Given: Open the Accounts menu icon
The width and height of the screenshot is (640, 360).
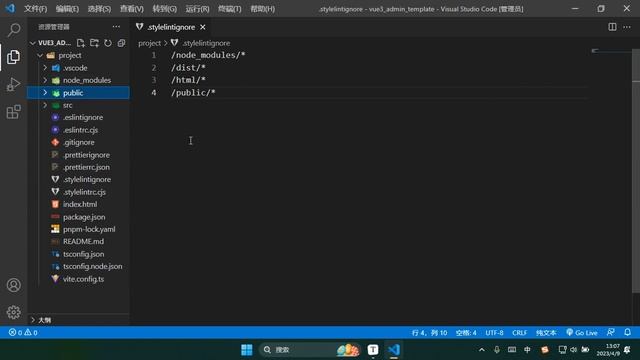Looking at the screenshot, I should tap(13, 285).
